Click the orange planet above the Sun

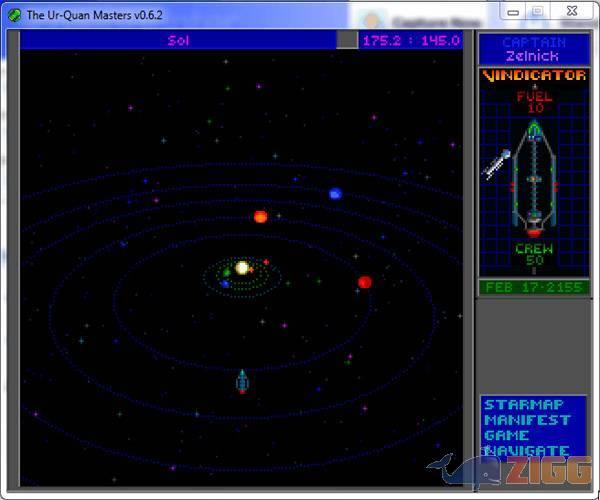[x=260, y=216]
